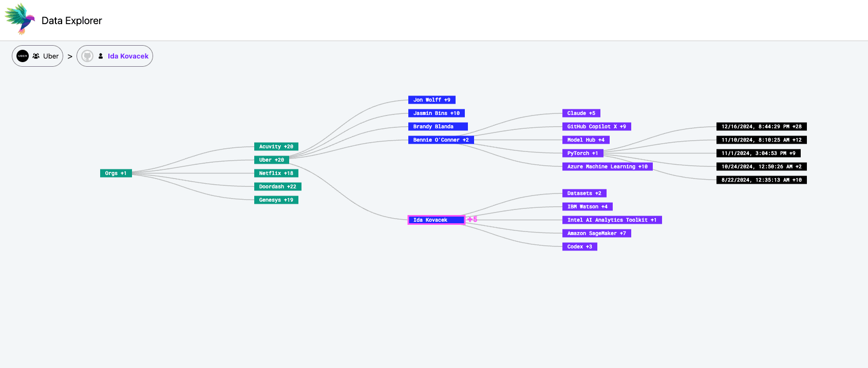Screen dimensions: 868x368
Task: Open the 11/1/2024, 3:04:53 PM +9 node
Action: 759,153
